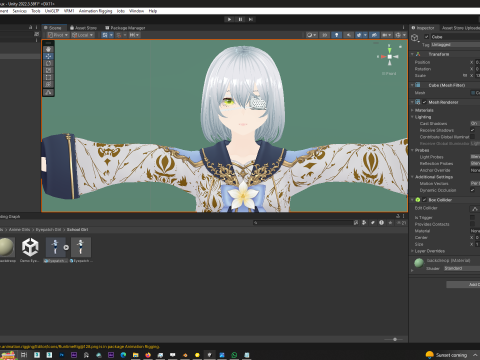Open Firefox from the taskbar
This screenshot has height=360, width=480.
148,355
